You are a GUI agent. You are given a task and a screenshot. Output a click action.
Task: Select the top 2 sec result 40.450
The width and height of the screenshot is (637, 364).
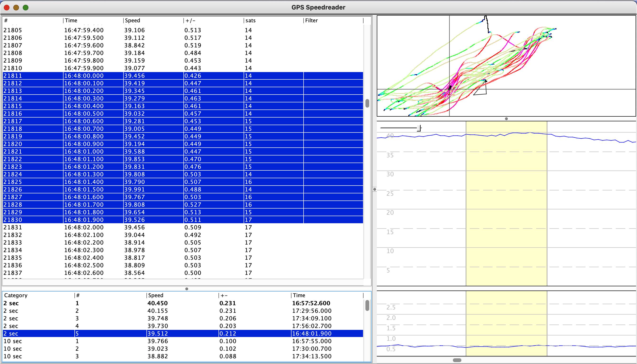click(158, 303)
